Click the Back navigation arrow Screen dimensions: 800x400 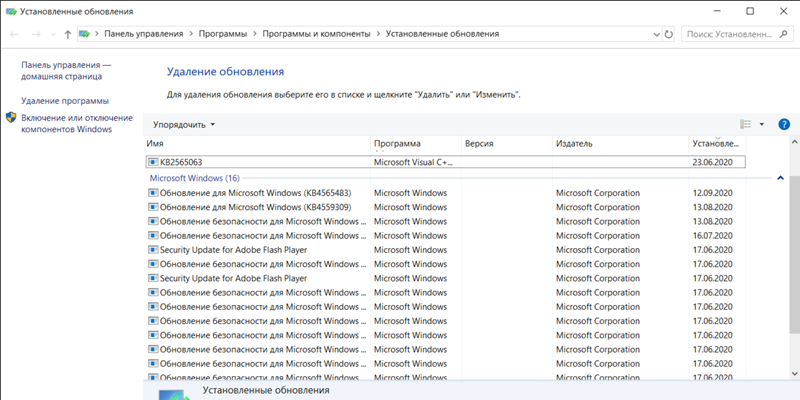coord(14,34)
